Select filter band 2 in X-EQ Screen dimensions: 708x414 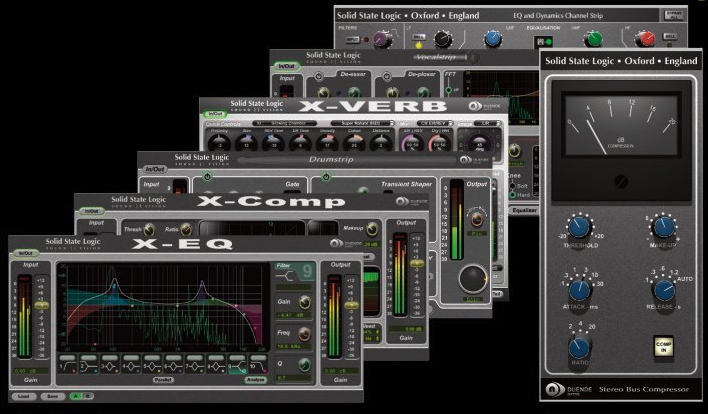tap(89, 364)
